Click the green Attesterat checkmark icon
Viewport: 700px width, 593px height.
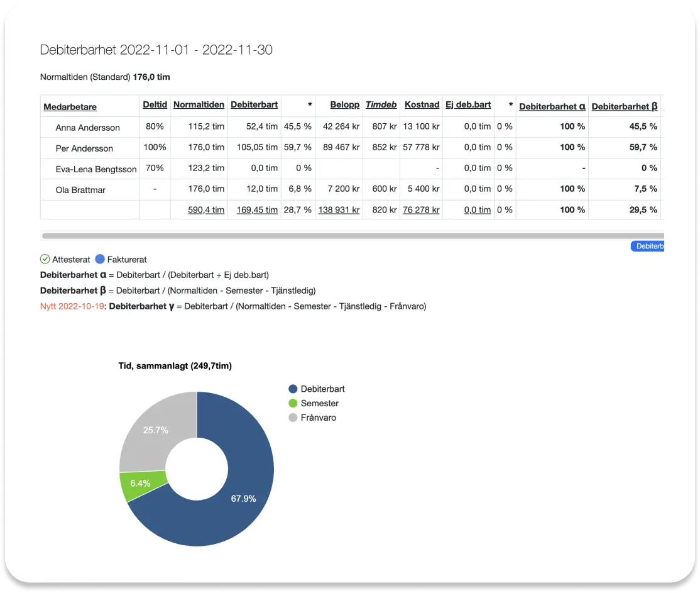click(x=45, y=259)
